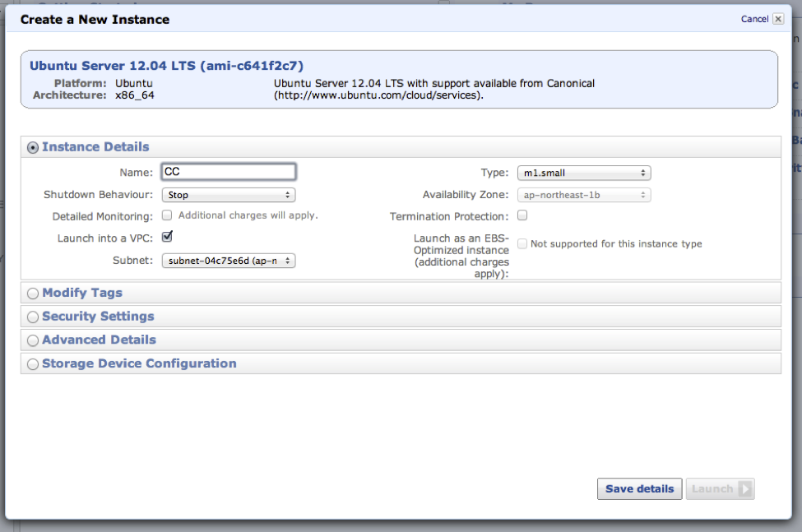Open the Shutdown Behaviour dropdown showing Stop
Screen dimensions: 802x532
pos(229,195)
